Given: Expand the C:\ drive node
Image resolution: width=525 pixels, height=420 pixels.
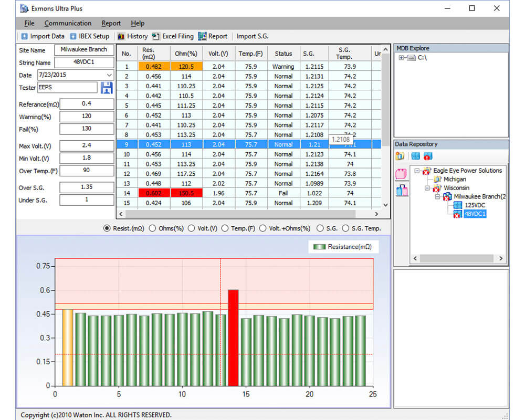Looking at the screenshot, I should (x=401, y=58).
